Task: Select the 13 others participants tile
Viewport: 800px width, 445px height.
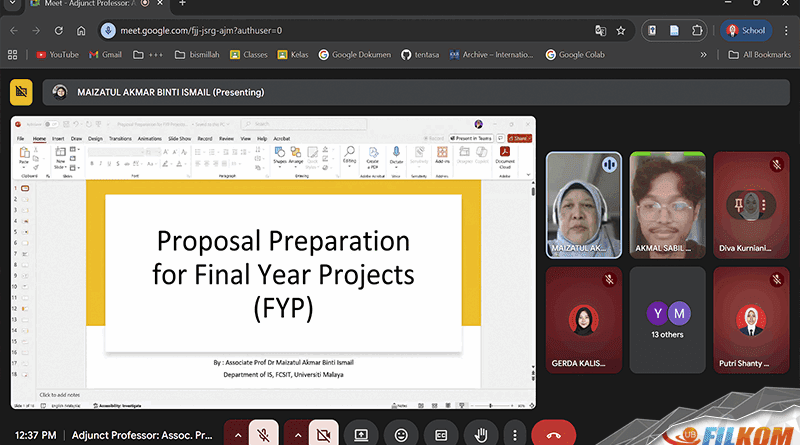Action: pos(667,318)
